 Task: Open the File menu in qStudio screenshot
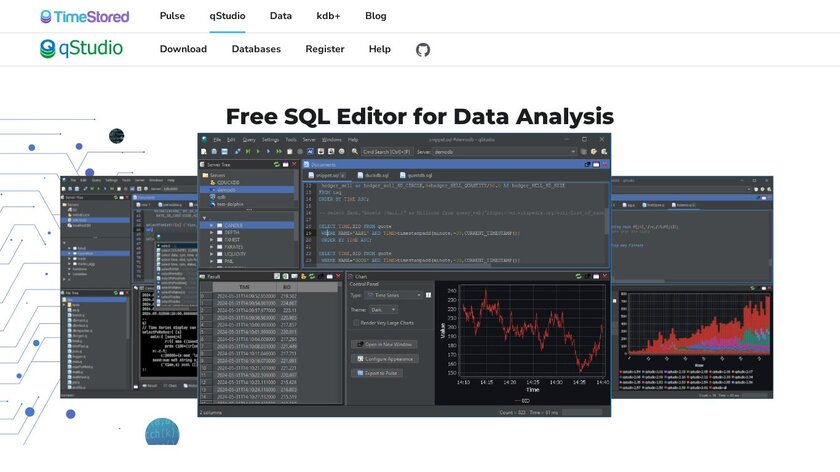[x=217, y=139]
